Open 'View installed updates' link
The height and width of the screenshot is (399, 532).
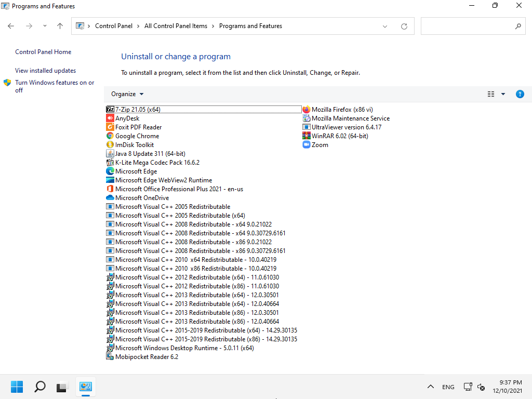[46, 71]
